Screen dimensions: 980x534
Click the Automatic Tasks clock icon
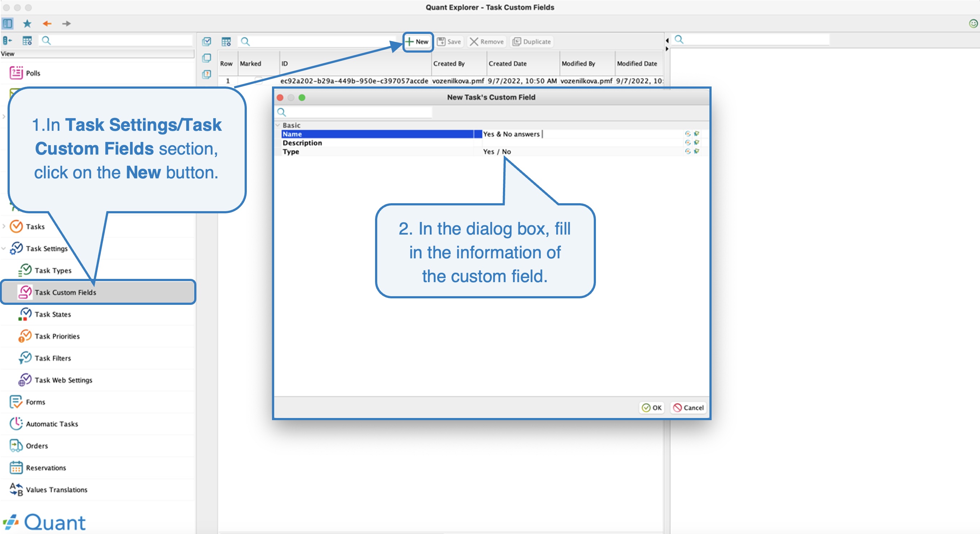(x=16, y=424)
